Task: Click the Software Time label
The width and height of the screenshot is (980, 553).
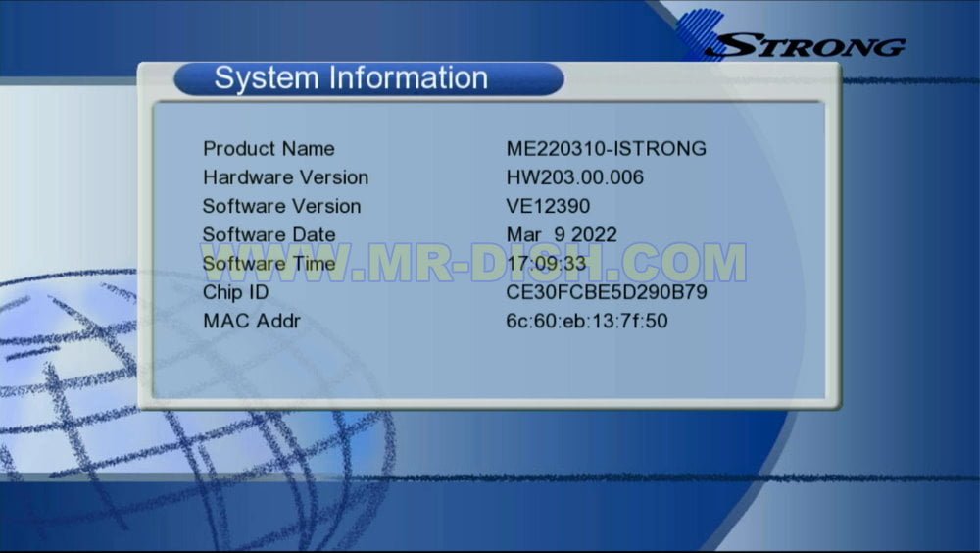Action: tap(269, 264)
